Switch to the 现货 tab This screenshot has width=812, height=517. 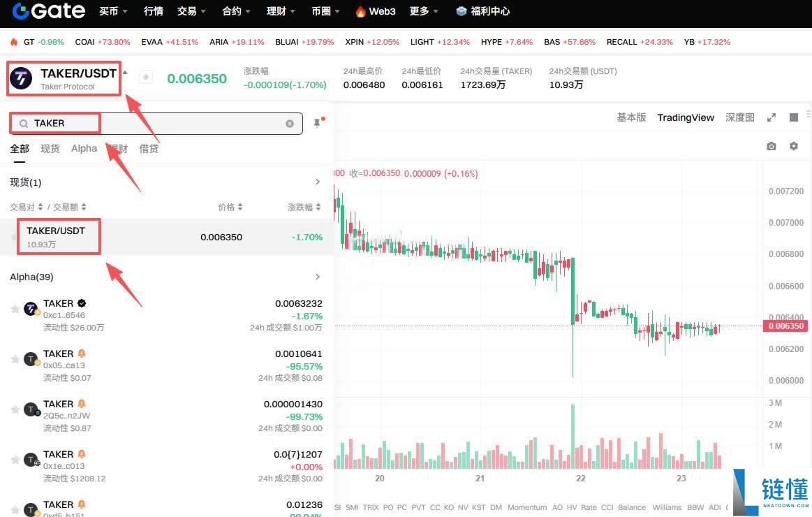point(50,149)
